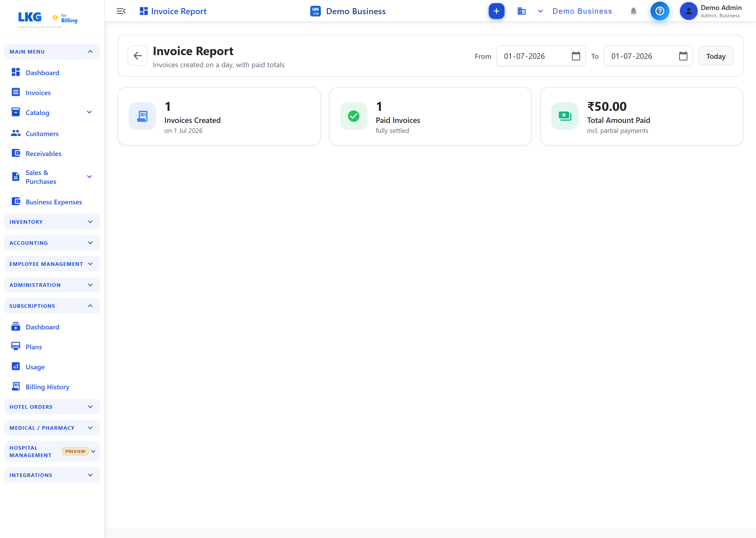Collapse the Subscriptions section
The width and height of the screenshot is (756, 538).
tap(52, 306)
